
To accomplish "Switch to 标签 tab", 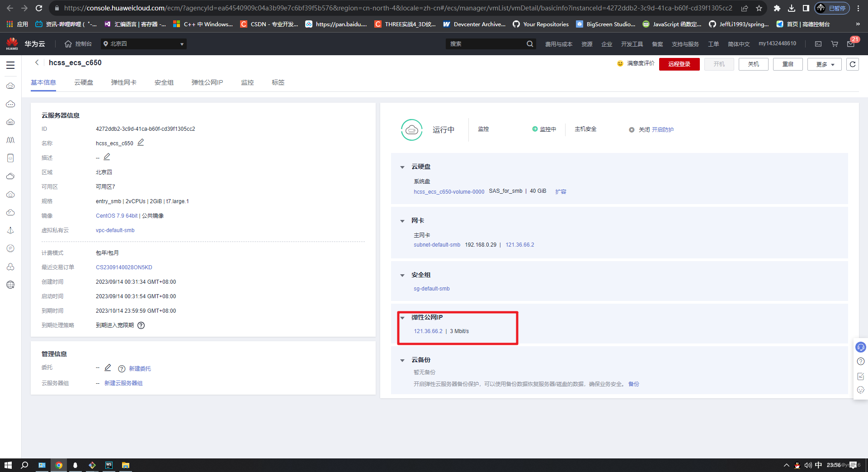I will pyautogui.click(x=278, y=82).
